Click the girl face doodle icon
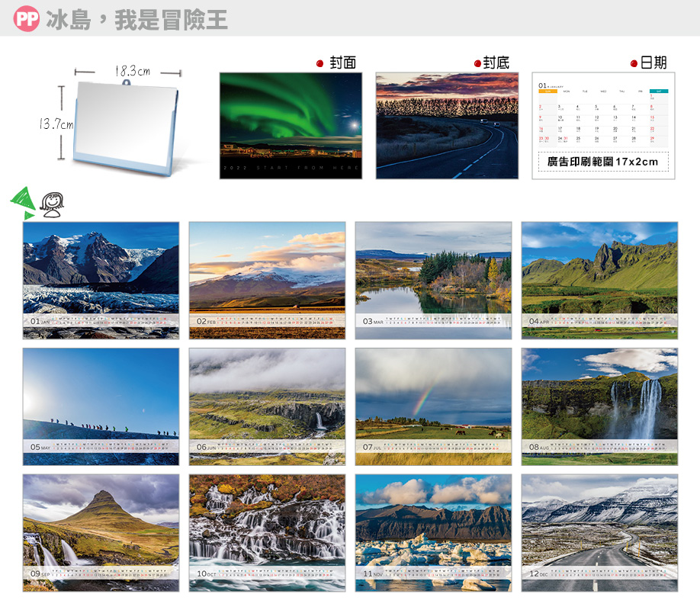Image resolution: width=700 pixels, height=610 pixels. pos(51,204)
